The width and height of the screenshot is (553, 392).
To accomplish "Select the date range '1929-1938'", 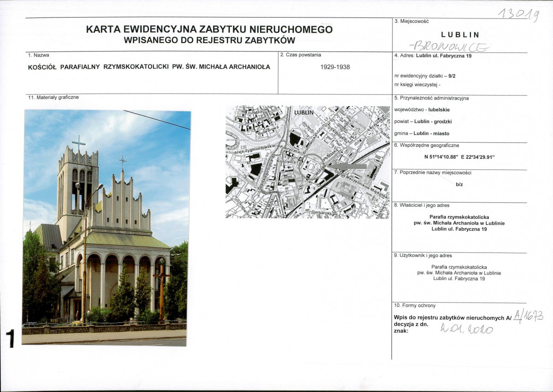I will 335,67.
